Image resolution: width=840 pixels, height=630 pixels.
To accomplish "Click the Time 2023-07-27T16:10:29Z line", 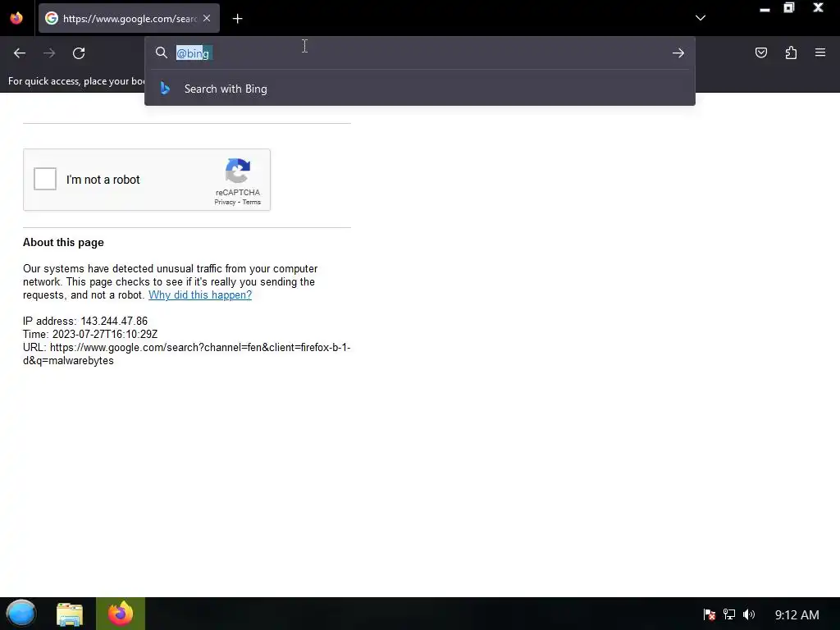I will (90, 335).
